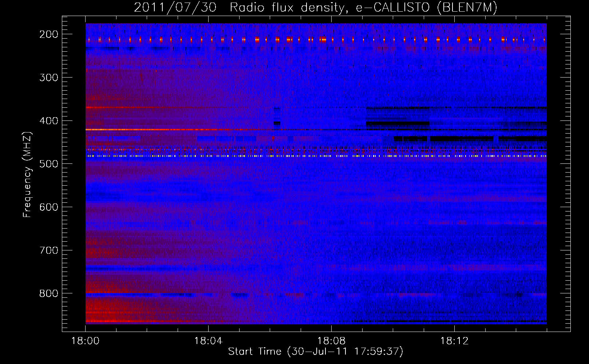This screenshot has width=589, height=364.
Task: Select the 600 frequency tick label
Action: pyautogui.click(x=48, y=207)
